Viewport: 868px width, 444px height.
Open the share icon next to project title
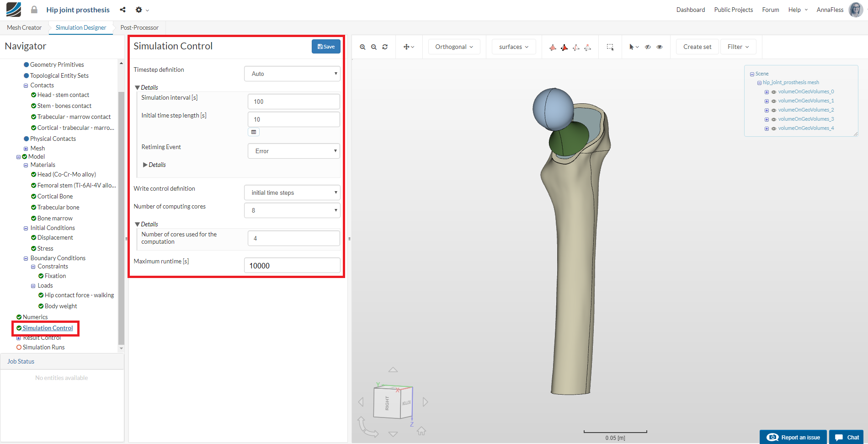click(122, 9)
